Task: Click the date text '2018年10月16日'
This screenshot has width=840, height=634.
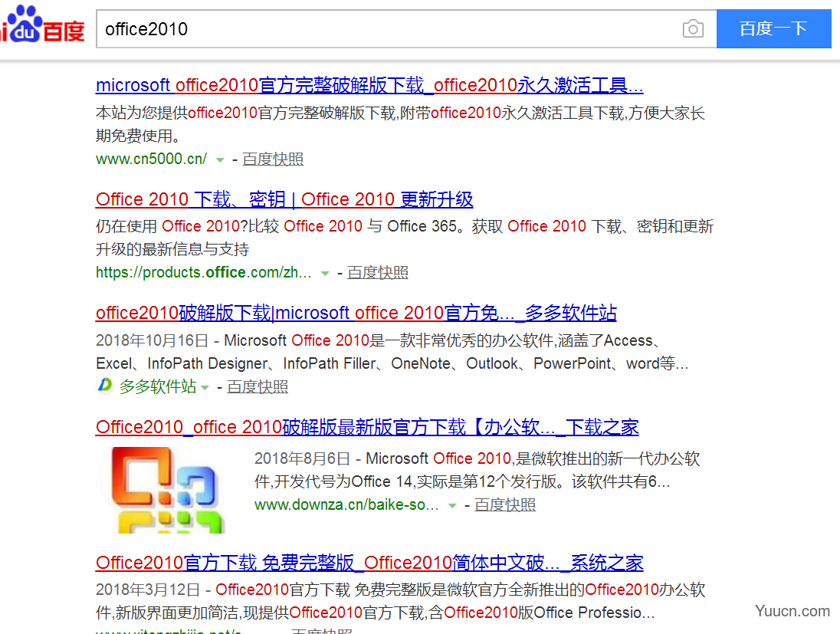Action: click(153, 340)
